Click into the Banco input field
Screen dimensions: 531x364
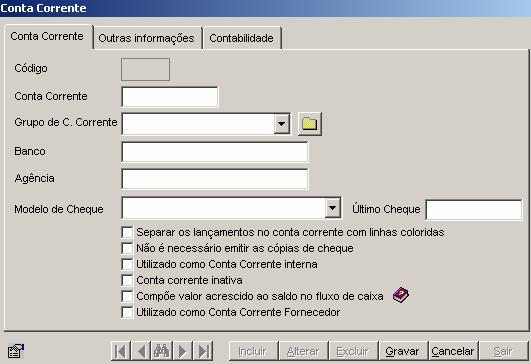point(215,152)
